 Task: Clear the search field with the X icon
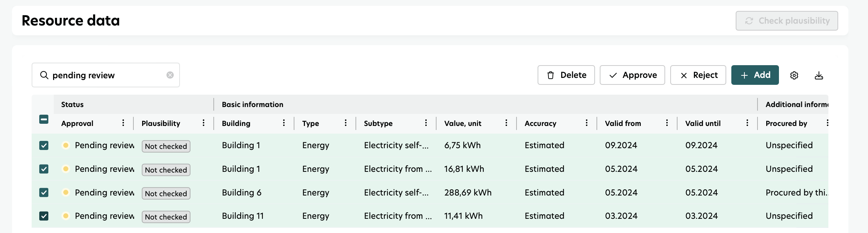(x=170, y=75)
